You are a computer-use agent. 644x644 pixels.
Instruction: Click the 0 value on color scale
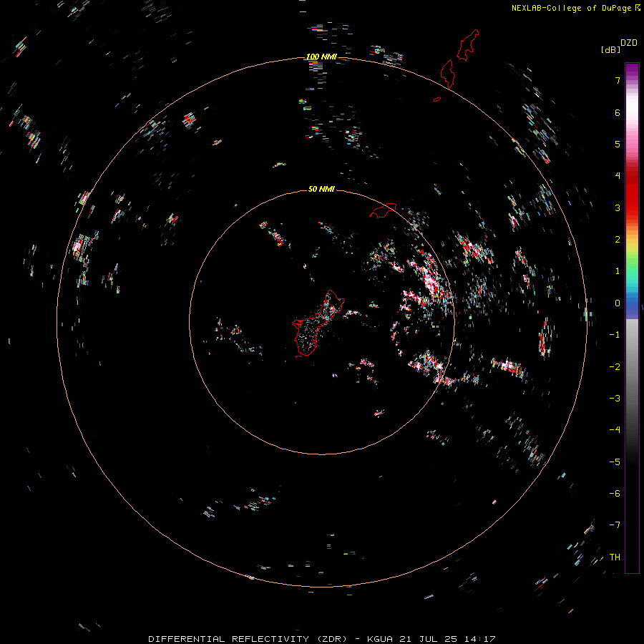tap(618, 303)
